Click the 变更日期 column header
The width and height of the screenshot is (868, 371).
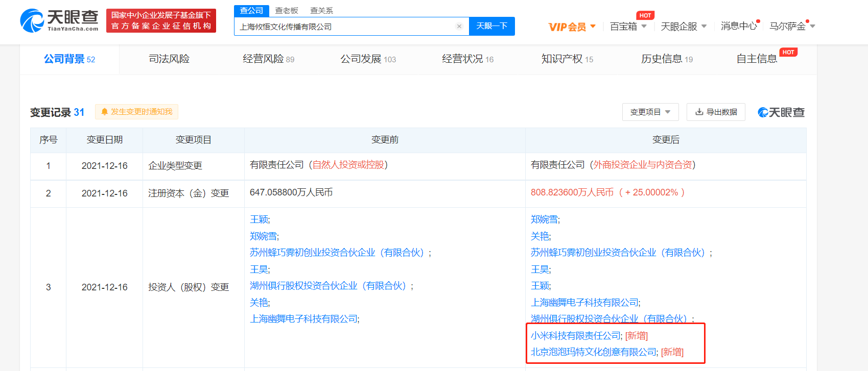point(105,140)
